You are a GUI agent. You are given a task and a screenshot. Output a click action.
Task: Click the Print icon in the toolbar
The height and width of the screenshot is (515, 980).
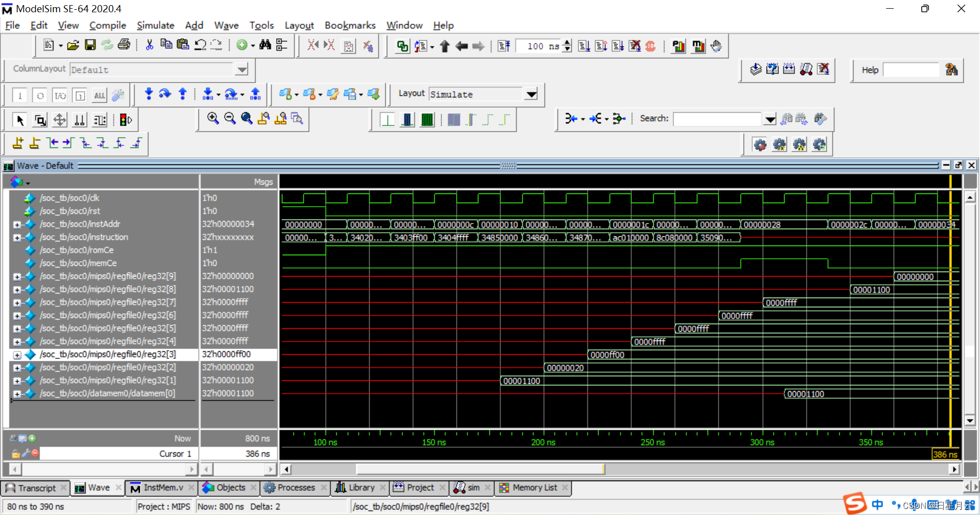click(124, 45)
